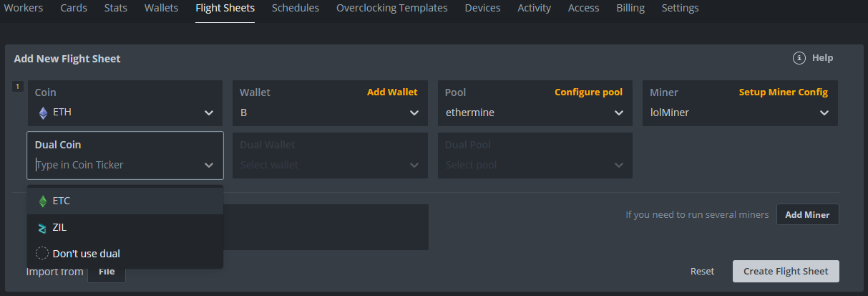868x296 pixels.
Task: Select the ETC coin icon option
Action: tap(42, 201)
